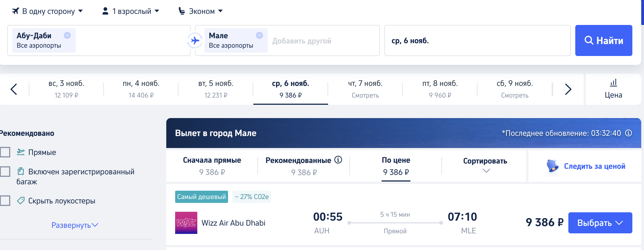This screenshot has height=250, width=644.
Task: Expand the Сортировать sorting options
Action: [485, 166]
